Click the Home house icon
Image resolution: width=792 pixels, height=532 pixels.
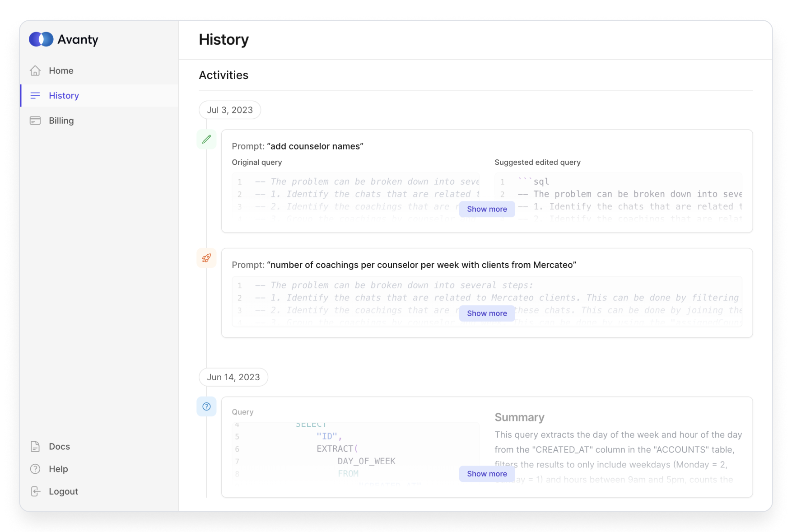35,70
